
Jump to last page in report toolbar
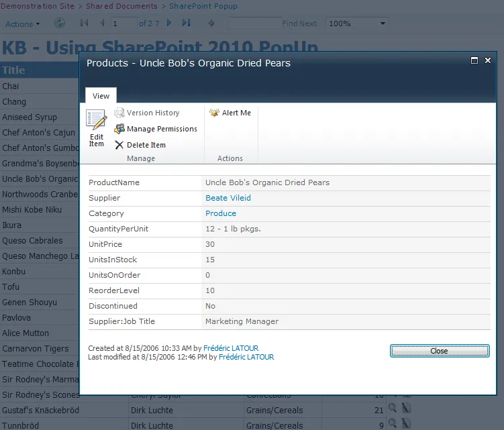[x=186, y=23]
